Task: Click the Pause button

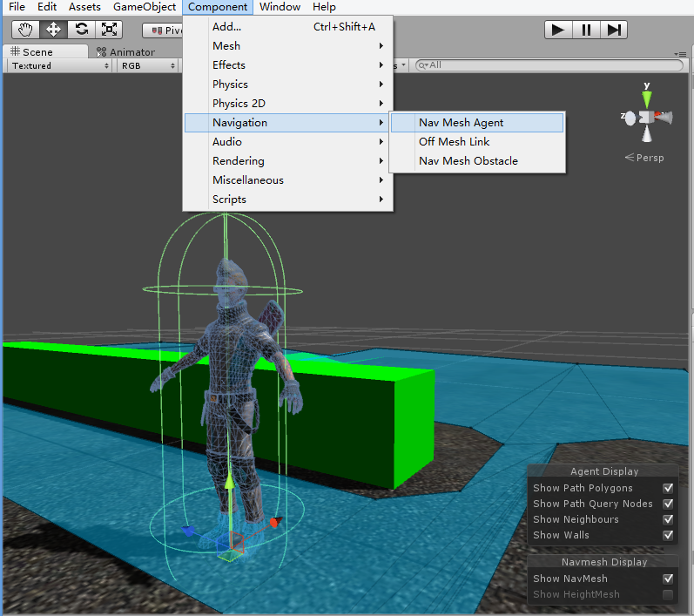Action: point(586,30)
